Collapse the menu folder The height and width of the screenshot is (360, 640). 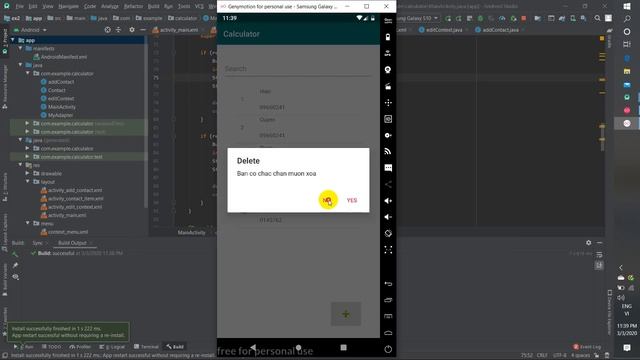[x=28, y=223]
